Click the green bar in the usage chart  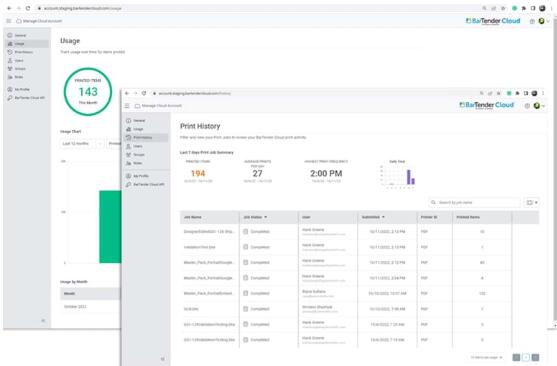(110, 227)
